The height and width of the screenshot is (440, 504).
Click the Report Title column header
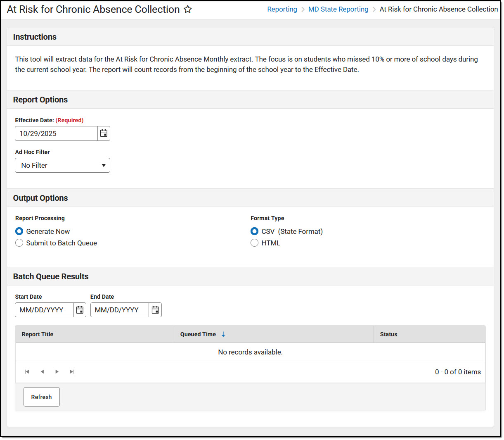click(38, 334)
